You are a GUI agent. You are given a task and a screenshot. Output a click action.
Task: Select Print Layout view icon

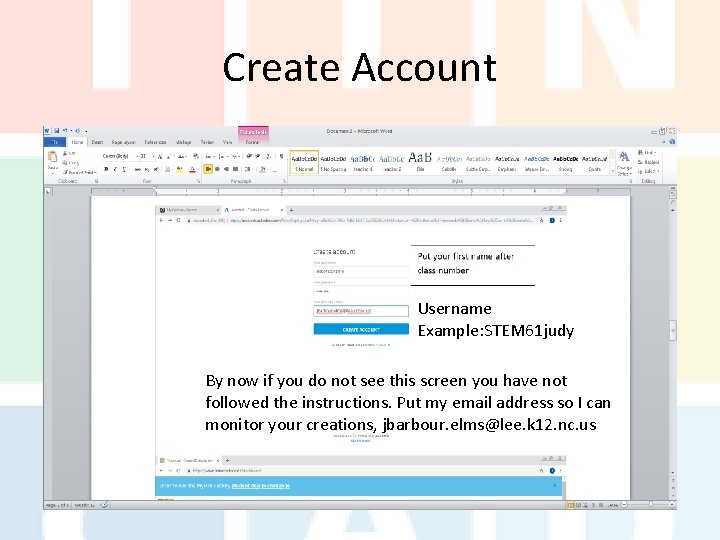pos(571,505)
